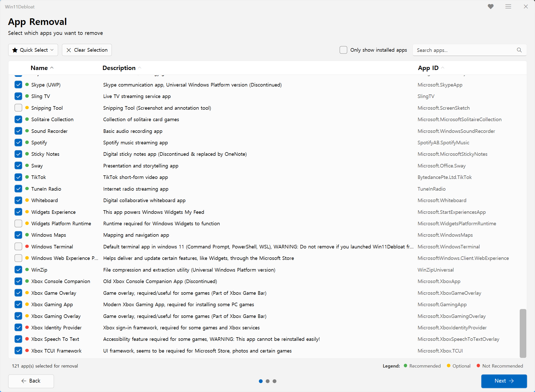Image resolution: width=535 pixels, height=392 pixels.
Task: Click the Xbox TCUI Framework red dot
Action: pos(27,351)
